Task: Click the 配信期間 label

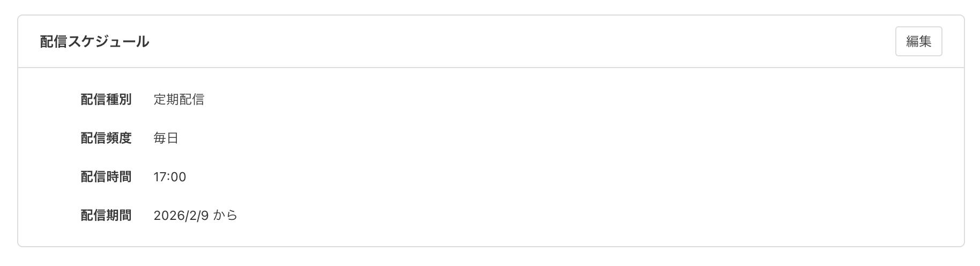Action: click(106, 216)
